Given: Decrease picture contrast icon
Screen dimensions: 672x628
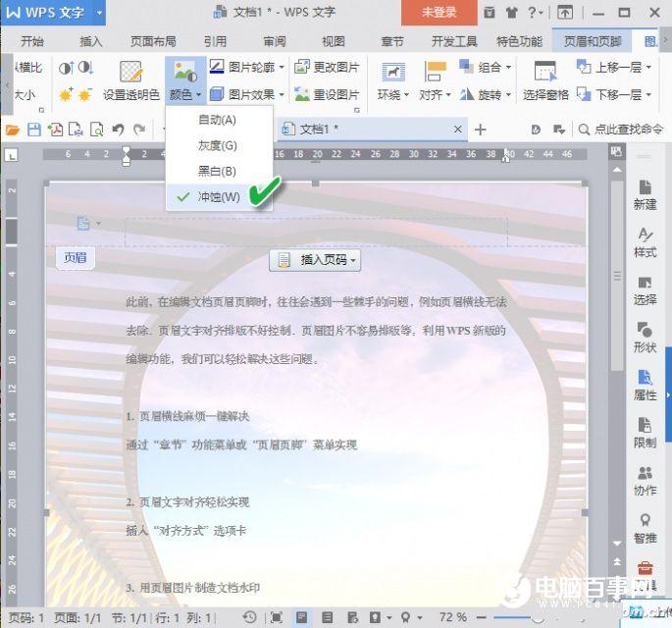Looking at the screenshot, I should click(86, 68).
